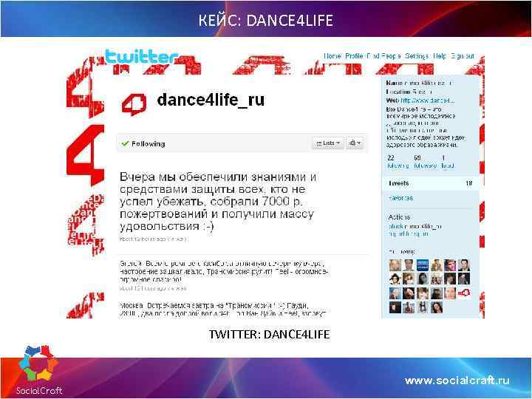Go to Home in the top navigation
Image resolution: width=532 pixels, height=399 pixels.
coord(332,56)
